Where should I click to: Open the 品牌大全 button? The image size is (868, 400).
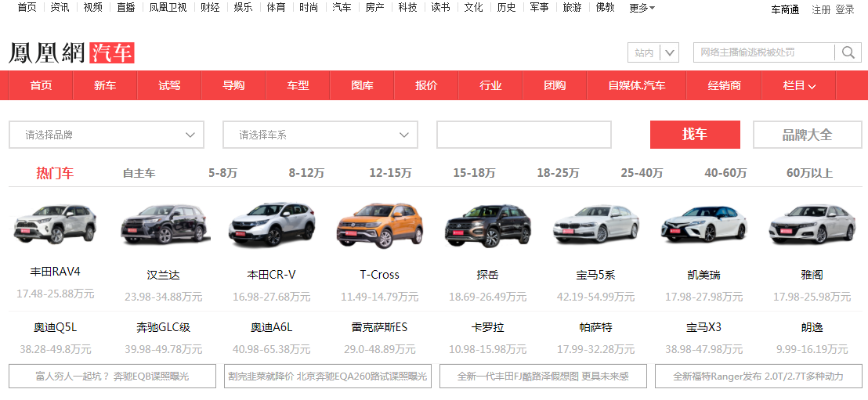[x=807, y=135]
